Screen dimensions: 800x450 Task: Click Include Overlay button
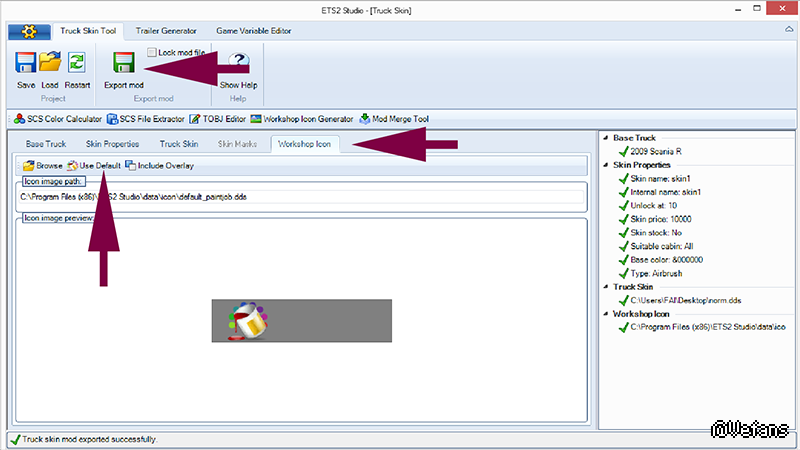click(x=160, y=166)
